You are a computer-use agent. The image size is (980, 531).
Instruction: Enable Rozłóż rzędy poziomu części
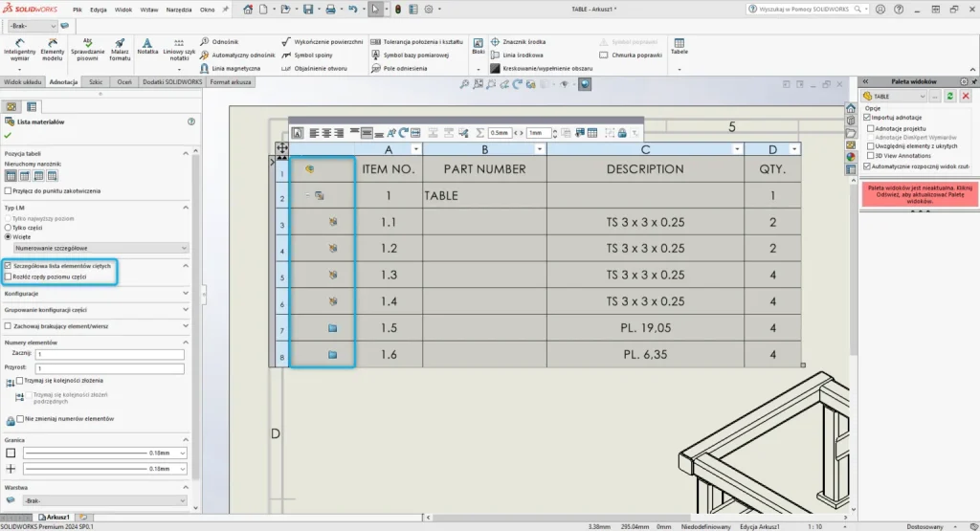8,277
